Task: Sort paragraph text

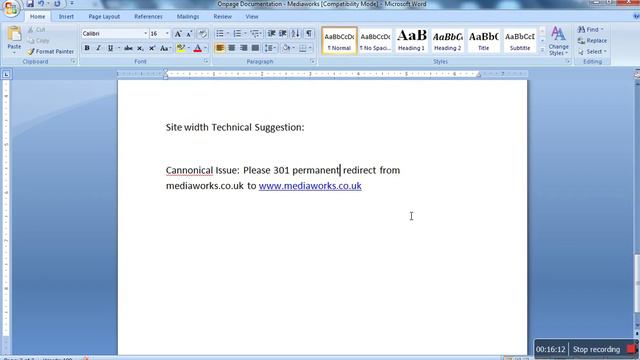Action: [x=296, y=33]
